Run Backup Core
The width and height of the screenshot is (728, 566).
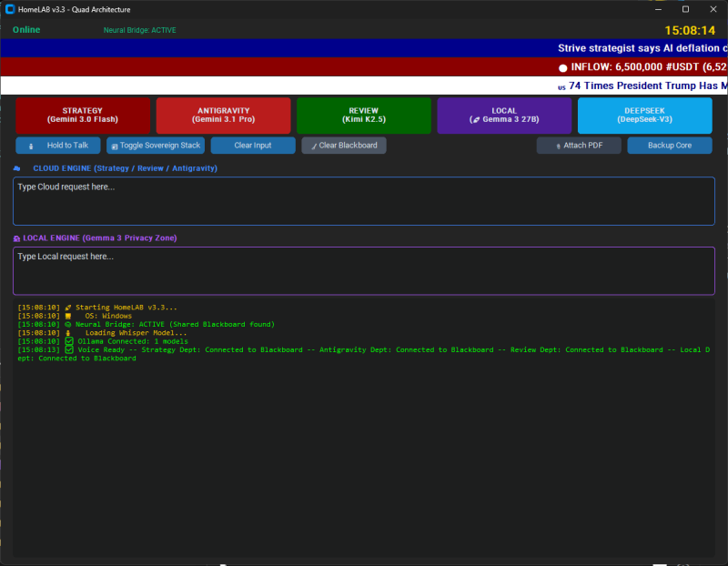[670, 146]
